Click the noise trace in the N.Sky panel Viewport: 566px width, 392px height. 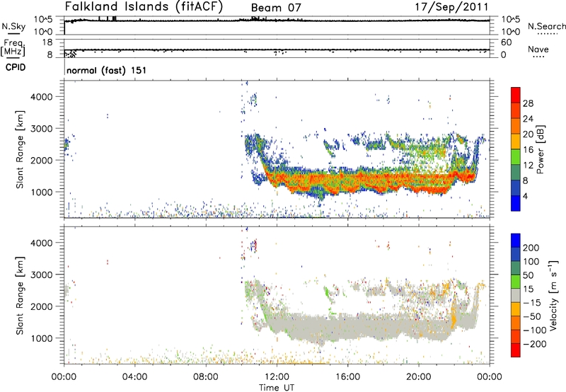(x=277, y=21)
